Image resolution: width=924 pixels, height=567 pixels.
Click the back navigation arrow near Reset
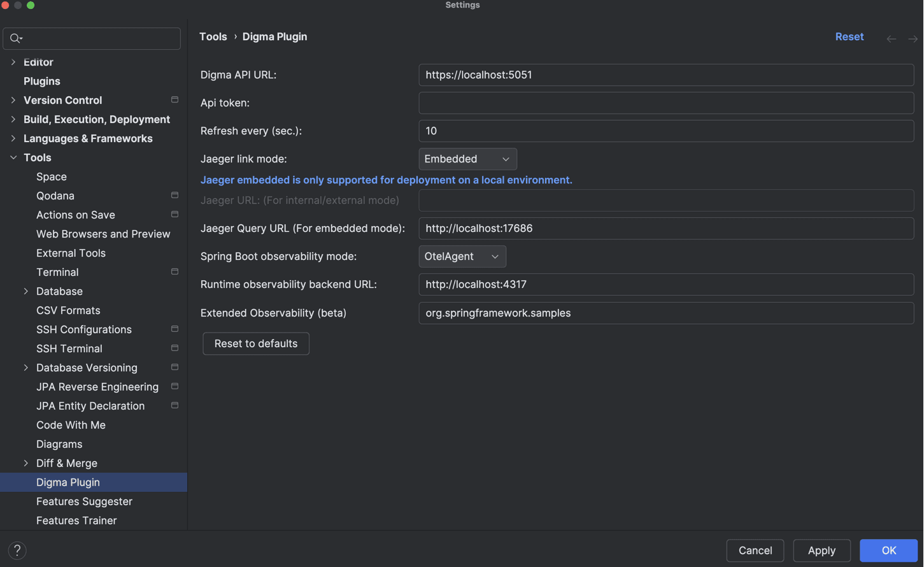point(891,38)
